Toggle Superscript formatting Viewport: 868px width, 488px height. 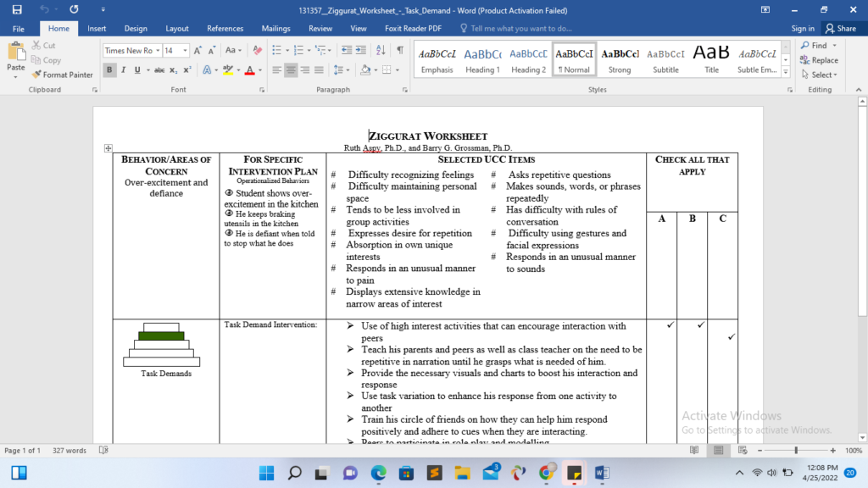pyautogui.click(x=187, y=70)
